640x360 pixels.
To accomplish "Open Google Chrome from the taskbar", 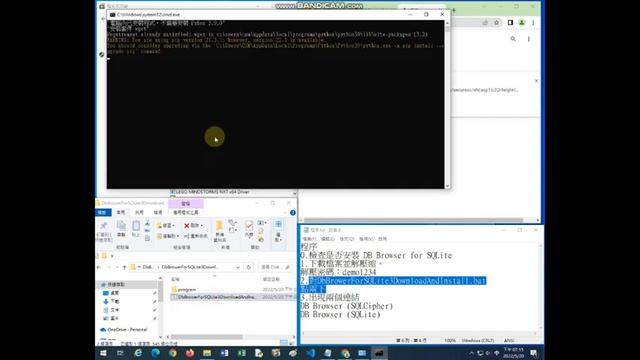I will 173,353.
